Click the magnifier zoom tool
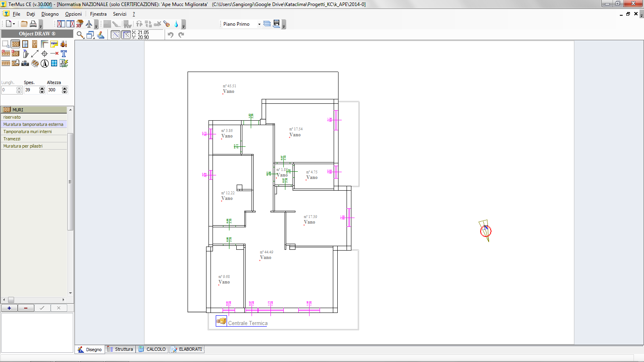 click(x=80, y=35)
